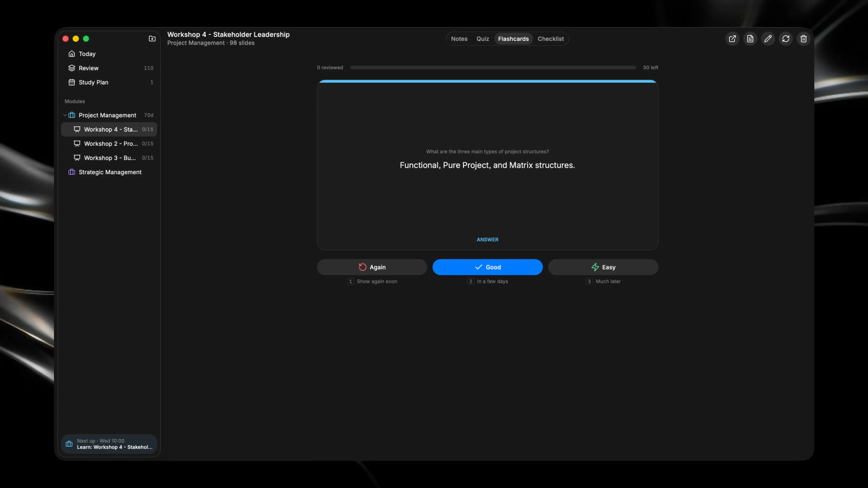Viewport: 868px width, 488px height.
Task: Click the Much later hint
Action: point(608,281)
